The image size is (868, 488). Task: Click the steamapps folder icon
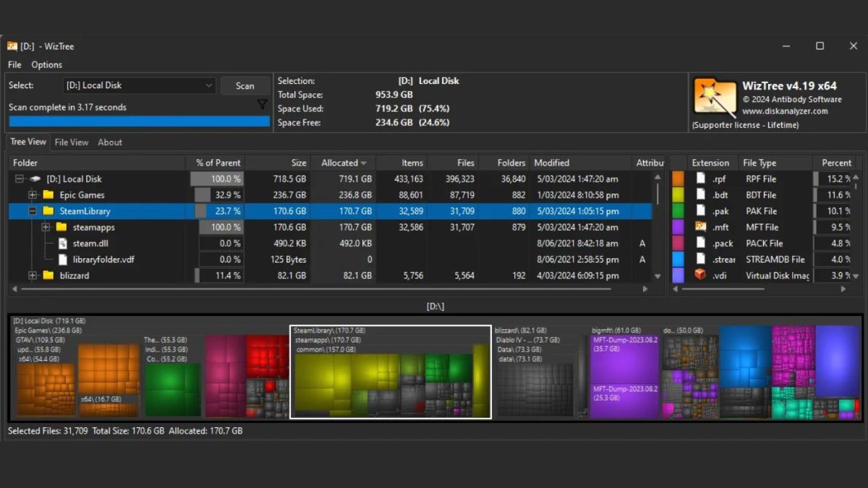point(61,227)
